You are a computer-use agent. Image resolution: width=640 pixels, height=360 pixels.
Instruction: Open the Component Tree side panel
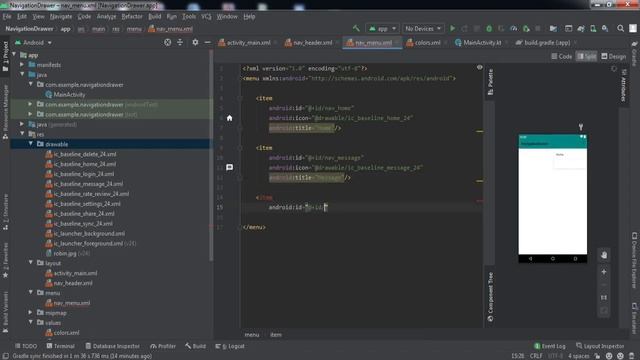pyautogui.click(x=490, y=297)
